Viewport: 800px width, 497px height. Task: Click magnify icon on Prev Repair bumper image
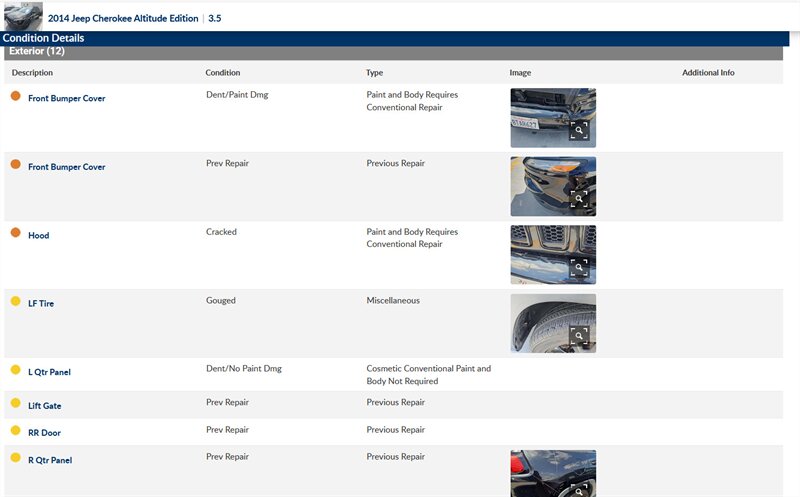click(579, 199)
